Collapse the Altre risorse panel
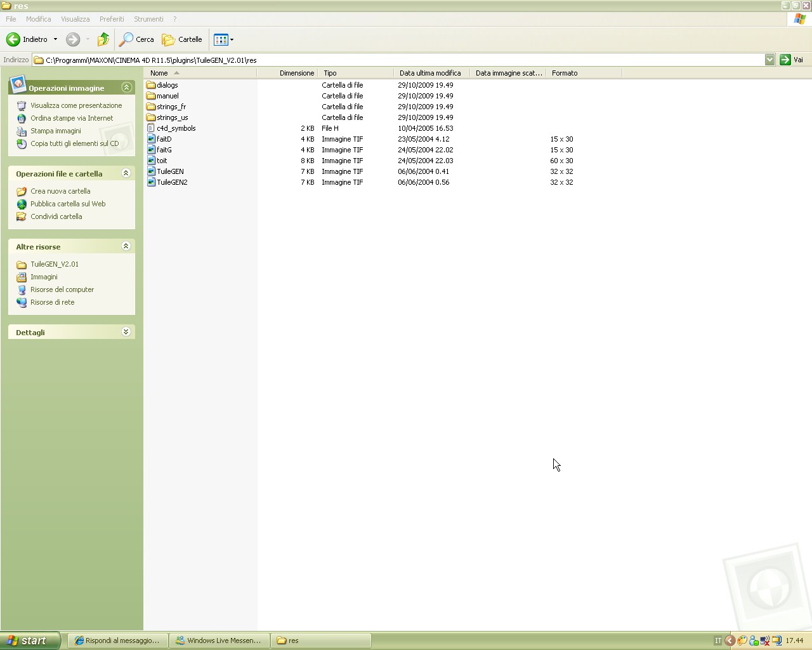 tap(126, 246)
